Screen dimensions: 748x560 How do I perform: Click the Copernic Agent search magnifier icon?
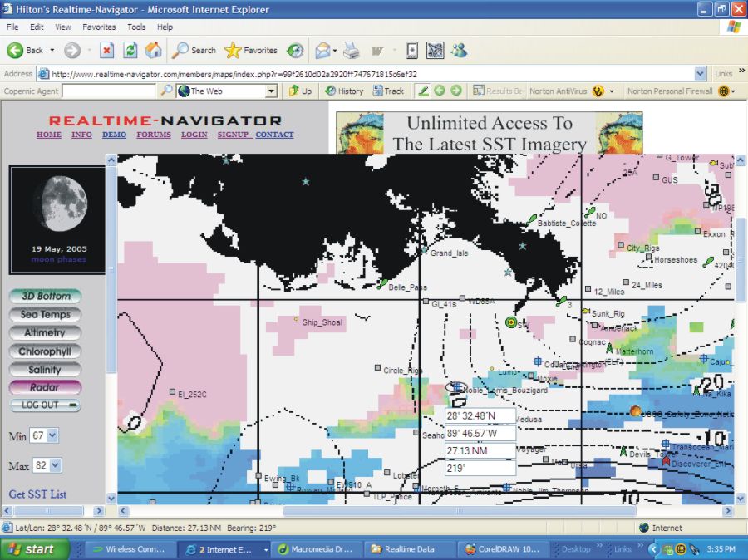(x=166, y=91)
